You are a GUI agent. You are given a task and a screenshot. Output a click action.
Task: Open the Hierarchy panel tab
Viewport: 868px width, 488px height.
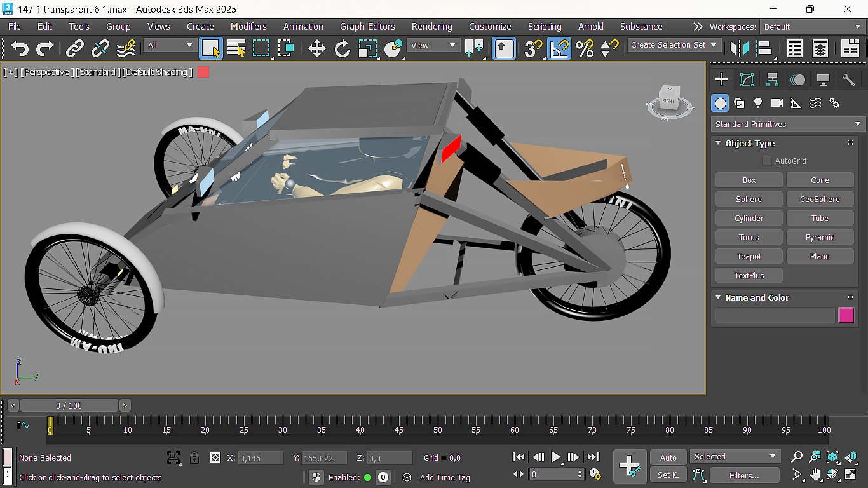click(x=772, y=79)
